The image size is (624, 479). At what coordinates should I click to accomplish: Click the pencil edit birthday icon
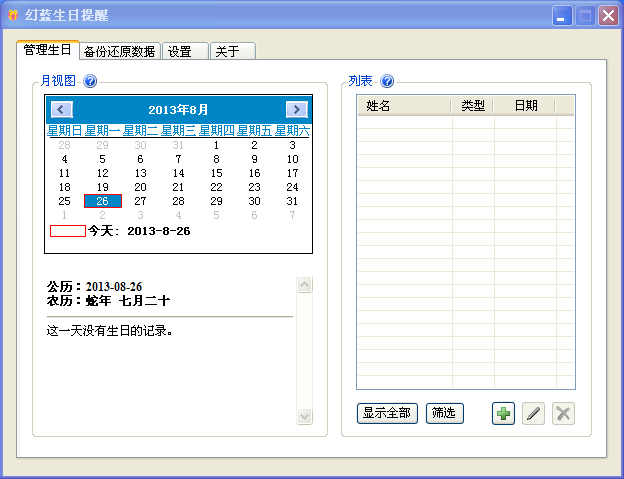(533, 413)
